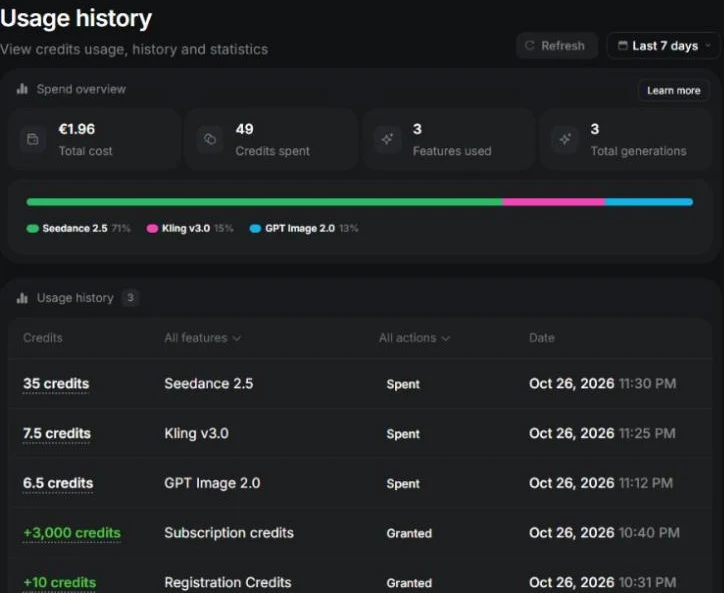Viewport: 724px width, 593px height.
Task: Click the Spend overview bar chart icon
Action: click(x=22, y=89)
